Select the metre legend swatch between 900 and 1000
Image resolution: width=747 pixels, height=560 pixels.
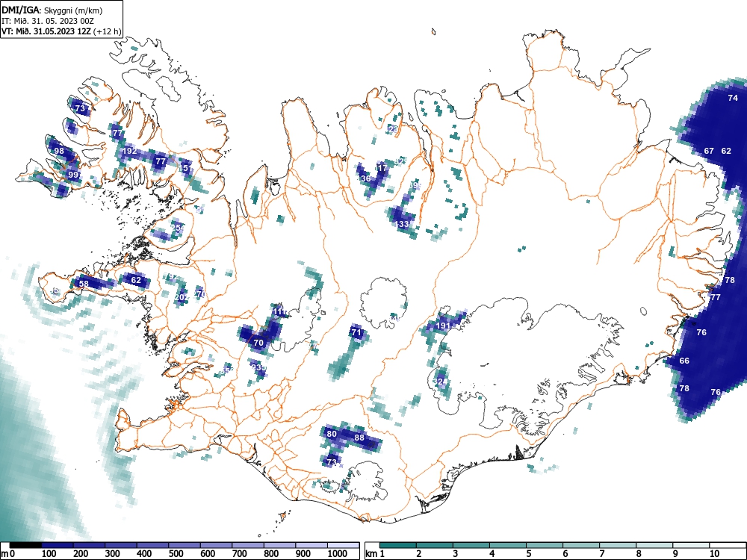(311, 545)
